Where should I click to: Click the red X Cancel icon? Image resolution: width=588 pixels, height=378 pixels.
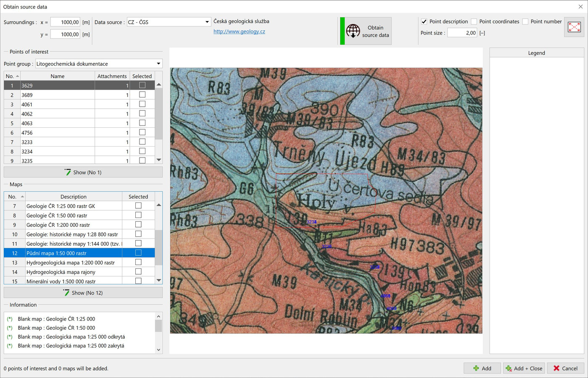pos(556,368)
